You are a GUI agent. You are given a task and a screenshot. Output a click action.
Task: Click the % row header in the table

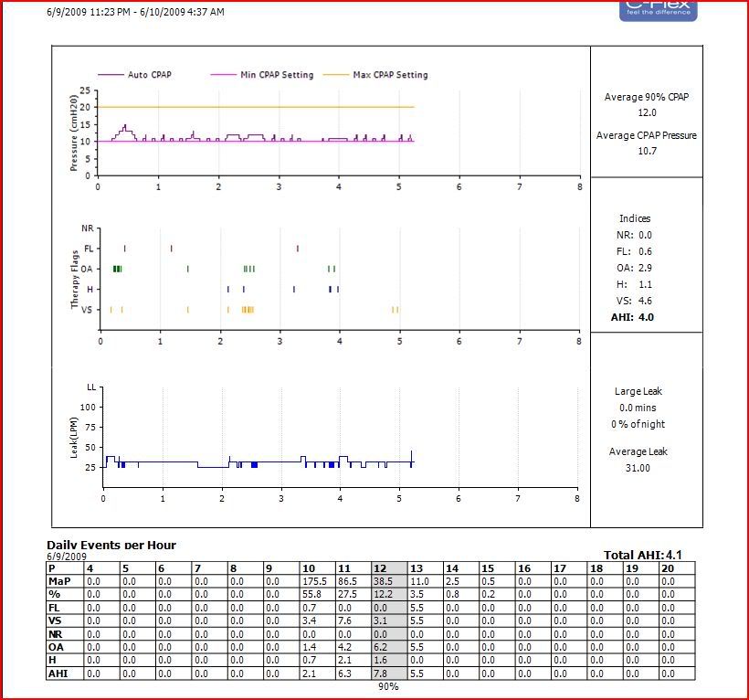tap(66, 594)
